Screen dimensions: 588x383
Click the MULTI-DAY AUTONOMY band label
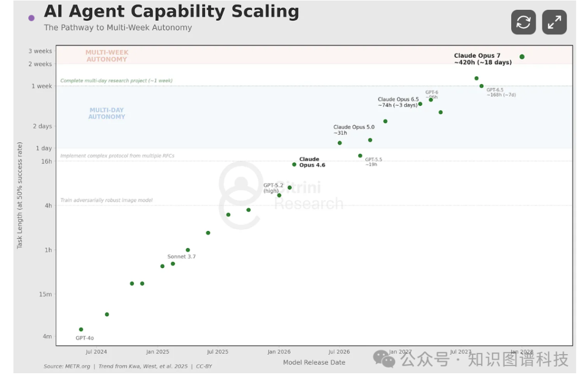107,113
